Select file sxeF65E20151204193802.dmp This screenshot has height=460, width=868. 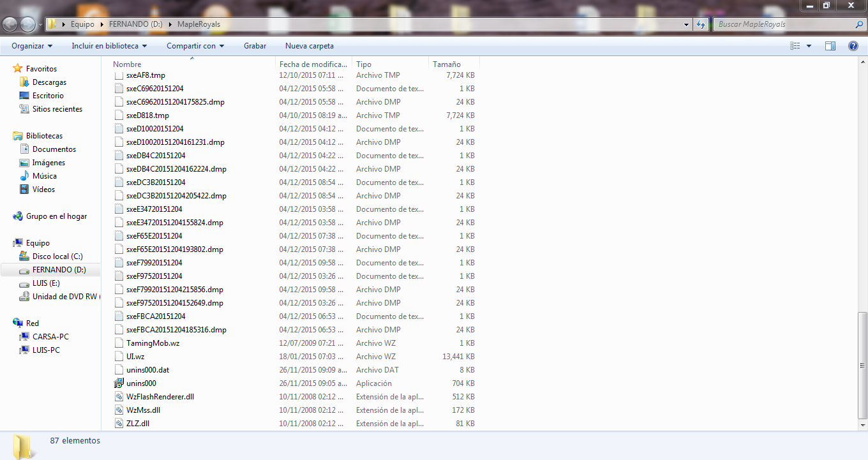[175, 249]
